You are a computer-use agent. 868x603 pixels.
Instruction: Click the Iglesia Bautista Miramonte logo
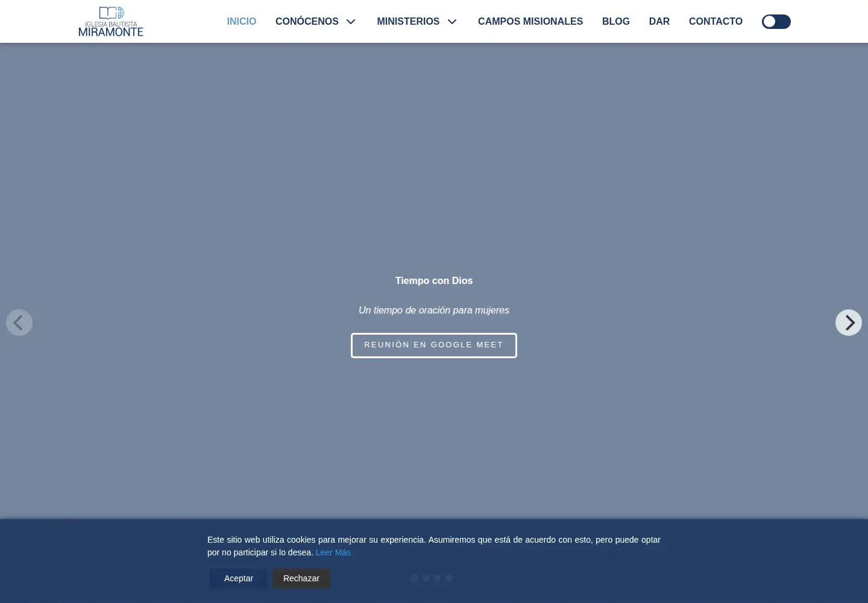click(x=111, y=22)
